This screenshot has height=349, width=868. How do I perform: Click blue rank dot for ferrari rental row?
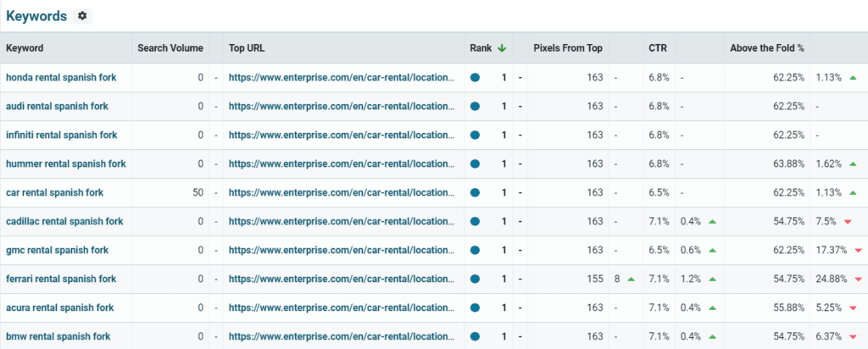click(475, 279)
